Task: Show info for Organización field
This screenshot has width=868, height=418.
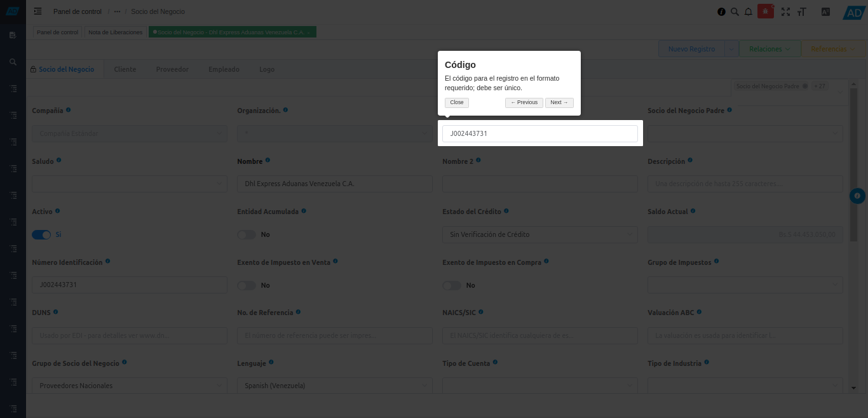Action: coord(285,110)
